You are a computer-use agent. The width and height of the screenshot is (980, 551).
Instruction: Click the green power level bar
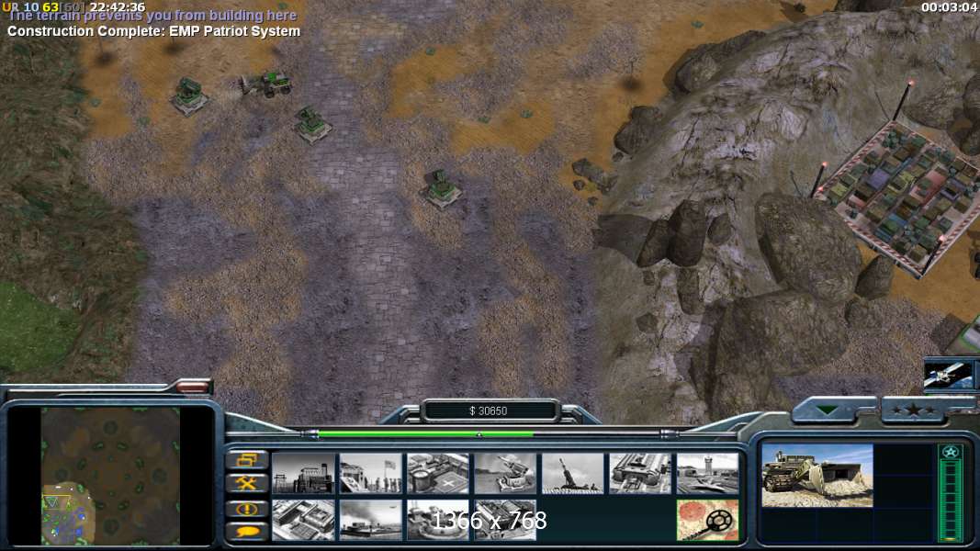[426, 433]
